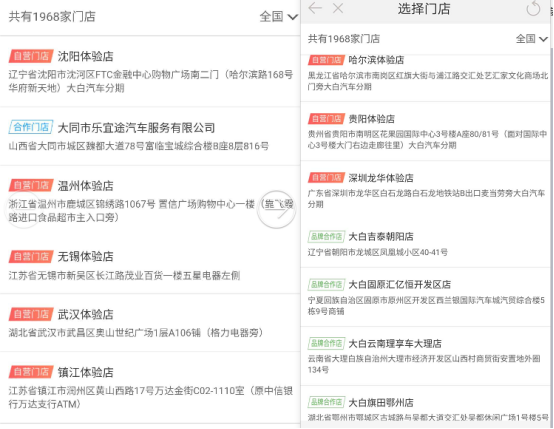Click the address starting 宁夏回族自治区固原市
This screenshot has width=554, height=429.
426,306
